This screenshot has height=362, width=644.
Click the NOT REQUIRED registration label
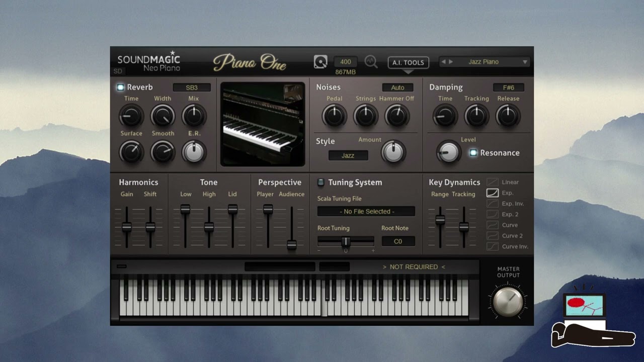[414, 267]
